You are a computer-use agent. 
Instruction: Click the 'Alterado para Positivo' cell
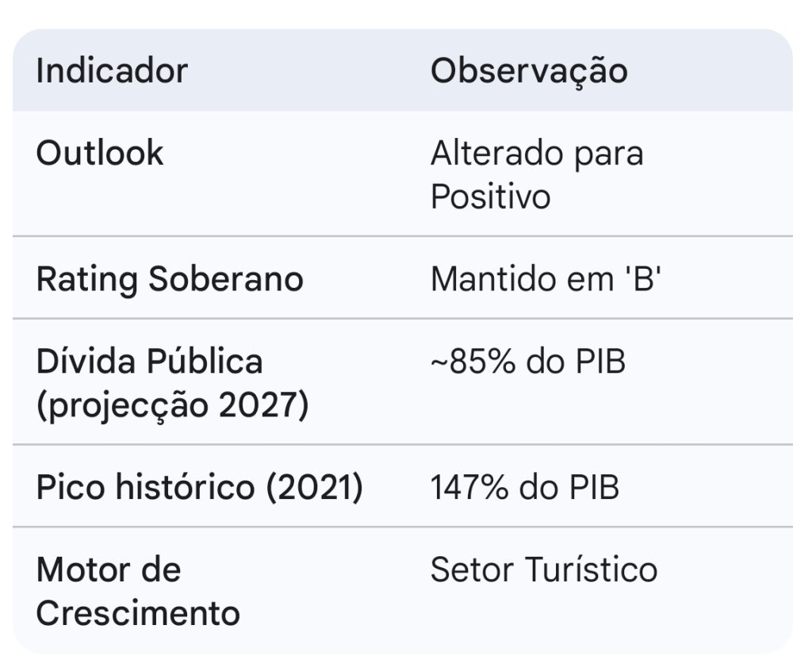point(536,175)
